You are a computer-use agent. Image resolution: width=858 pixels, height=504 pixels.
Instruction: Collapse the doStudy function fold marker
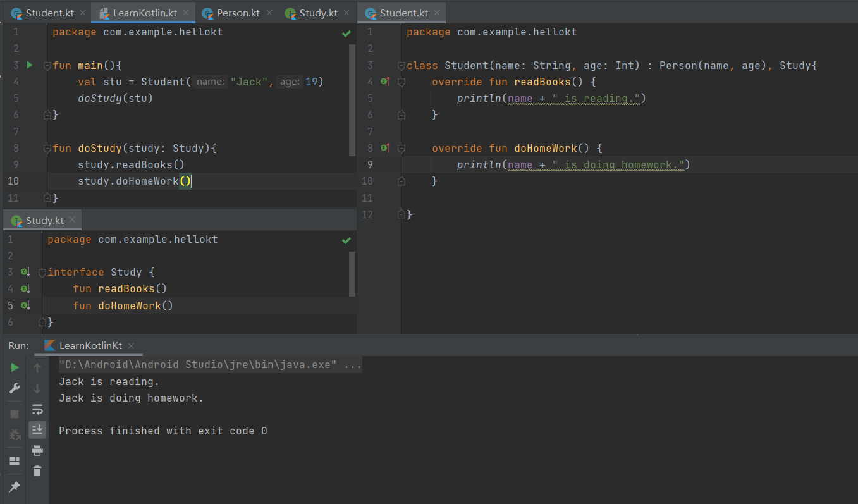point(47,149)
